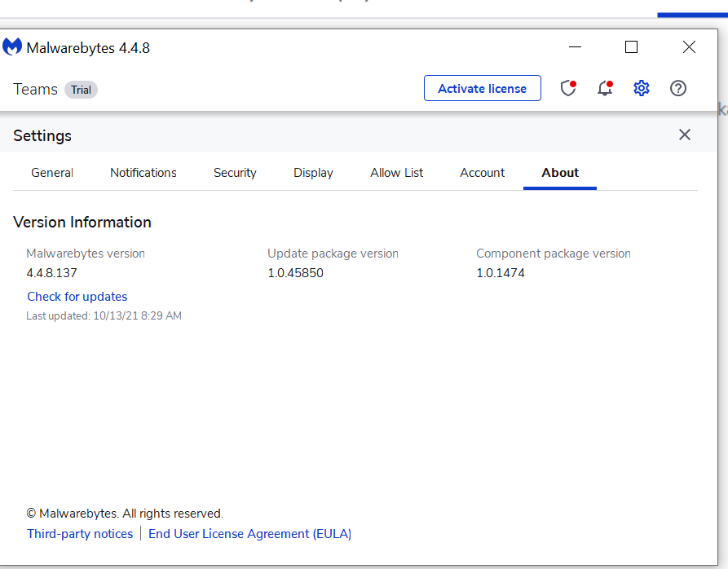
Task: Maximize the Malwarebytes window
Action: (631, 47)
